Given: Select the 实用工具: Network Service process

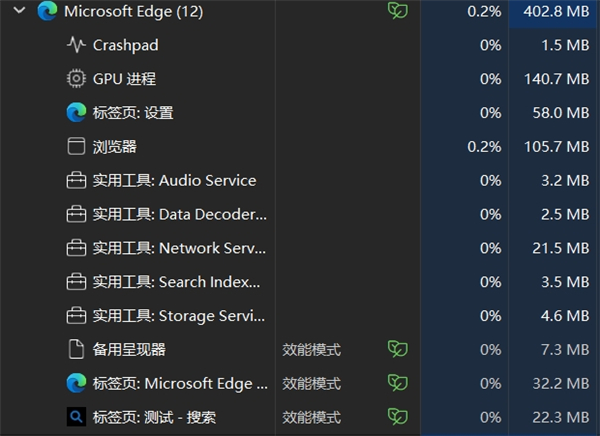Looking at the screenshot, I should [180, 248].
